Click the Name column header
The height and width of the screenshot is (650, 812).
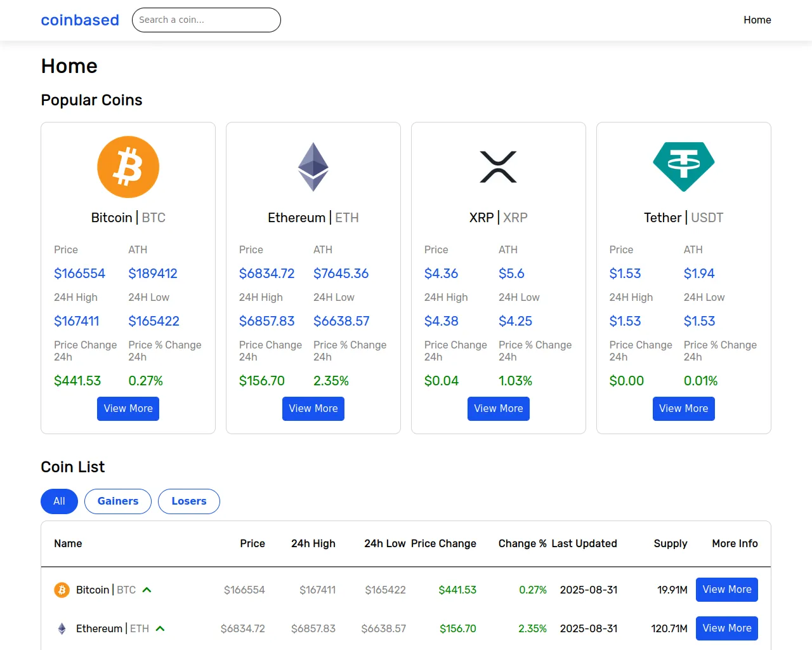[68, 543]
